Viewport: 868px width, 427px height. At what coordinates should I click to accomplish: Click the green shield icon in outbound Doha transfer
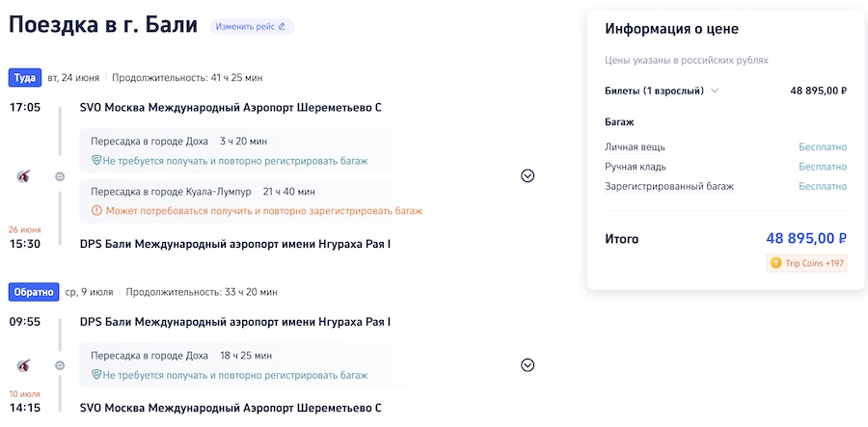click(96, 160)
